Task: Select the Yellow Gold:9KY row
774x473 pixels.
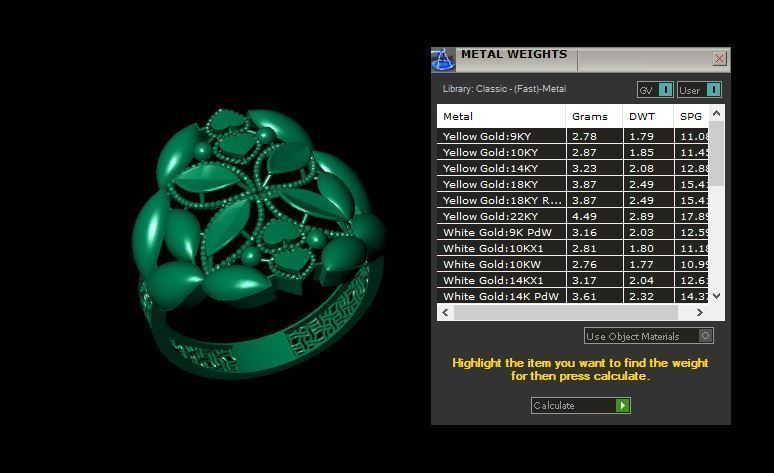Action: pyautogui.click(x=573, y=136)
